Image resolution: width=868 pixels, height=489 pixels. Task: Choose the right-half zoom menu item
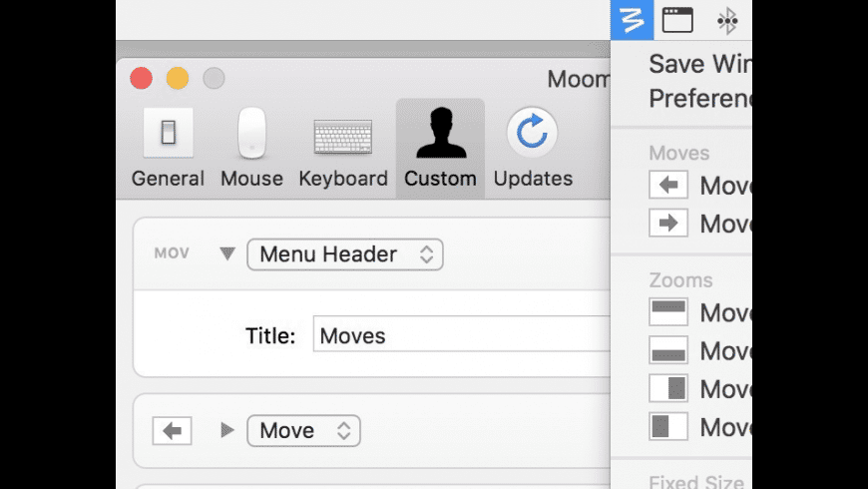tap(700, 388)
